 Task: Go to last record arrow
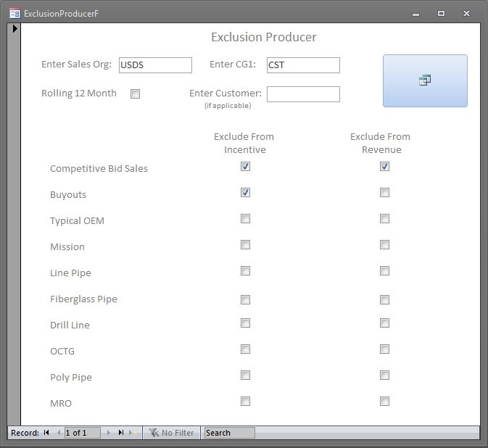pos(121,433)
